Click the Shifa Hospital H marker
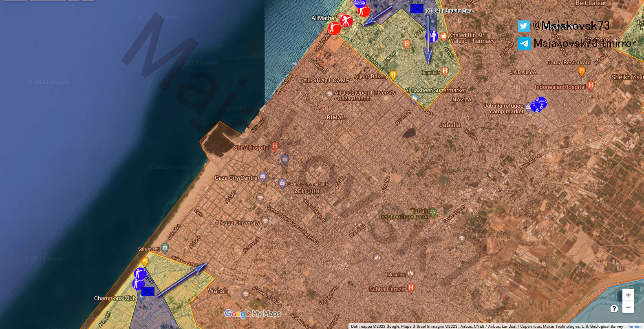The width and height of the screenshot is (644, 329). click(275, 146)
